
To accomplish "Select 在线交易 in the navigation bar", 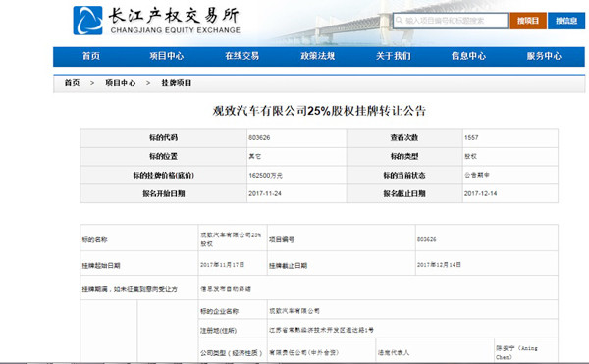I will point(242,56).
